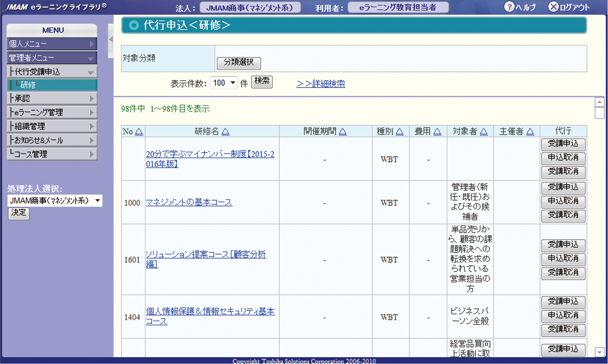This screenshot has height=364, width=608.
Task: Click 申込取消 for ソリューション提案コース row
Action: tap(563, 259)
